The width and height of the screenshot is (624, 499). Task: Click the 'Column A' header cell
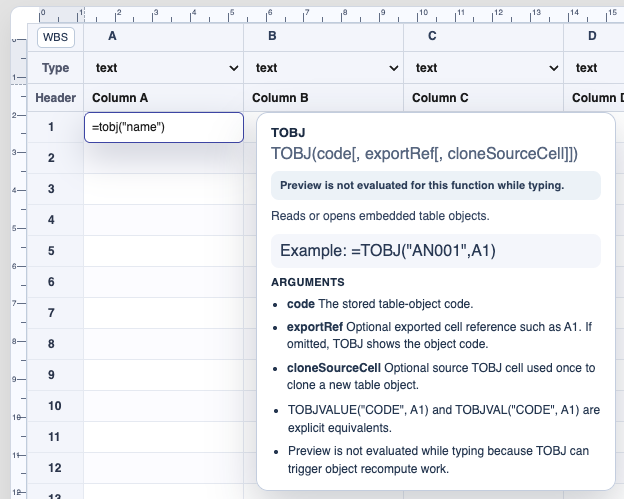(164, 98)
